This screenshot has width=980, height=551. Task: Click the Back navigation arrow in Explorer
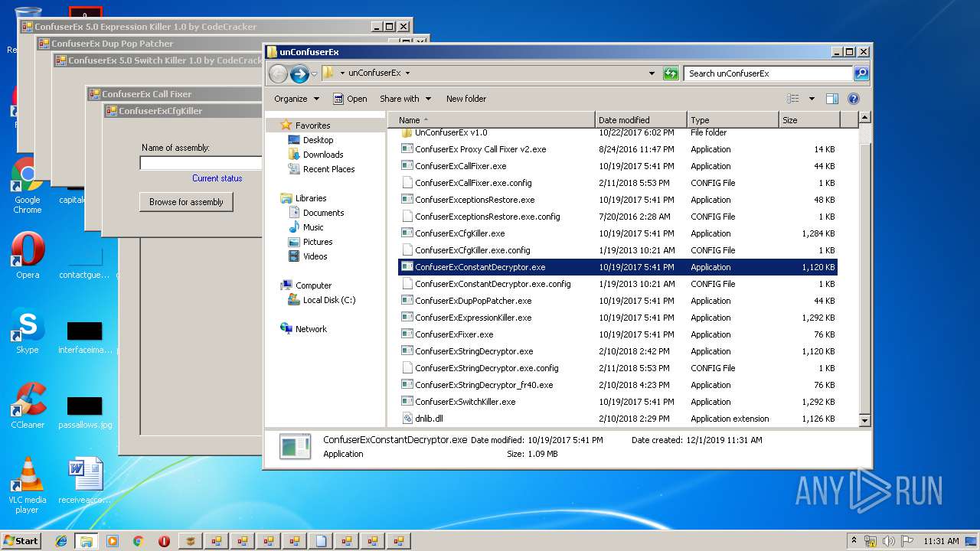(278, 73)
